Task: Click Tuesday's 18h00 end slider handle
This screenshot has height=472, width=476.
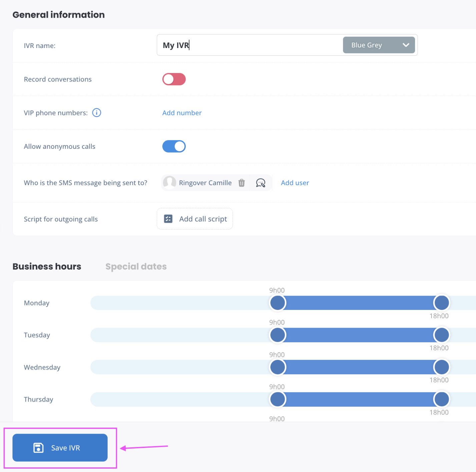Action: 442,335
